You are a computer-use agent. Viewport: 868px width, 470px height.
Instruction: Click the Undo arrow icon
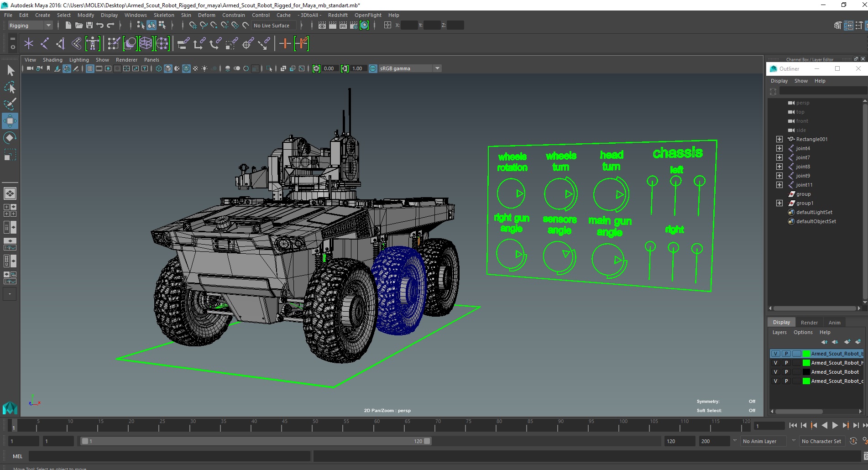(100, 25)
